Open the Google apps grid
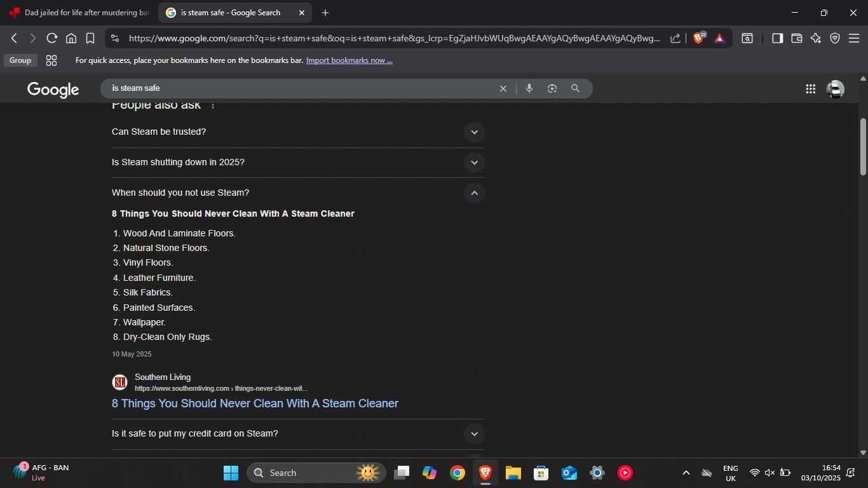The image size is (868, 488). point(810,88)
